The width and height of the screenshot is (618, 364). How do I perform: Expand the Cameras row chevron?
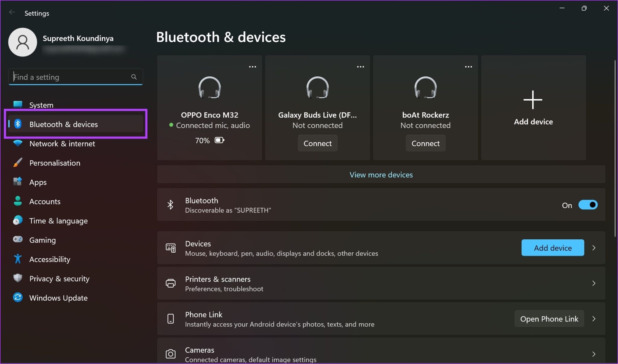pyautogui.click(x=594, y=354)
